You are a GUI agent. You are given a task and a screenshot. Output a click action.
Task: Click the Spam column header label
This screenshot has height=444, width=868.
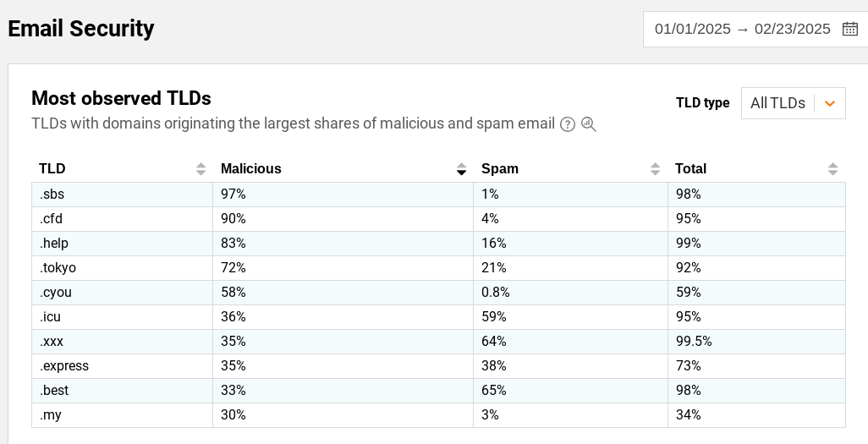point(500,169)
